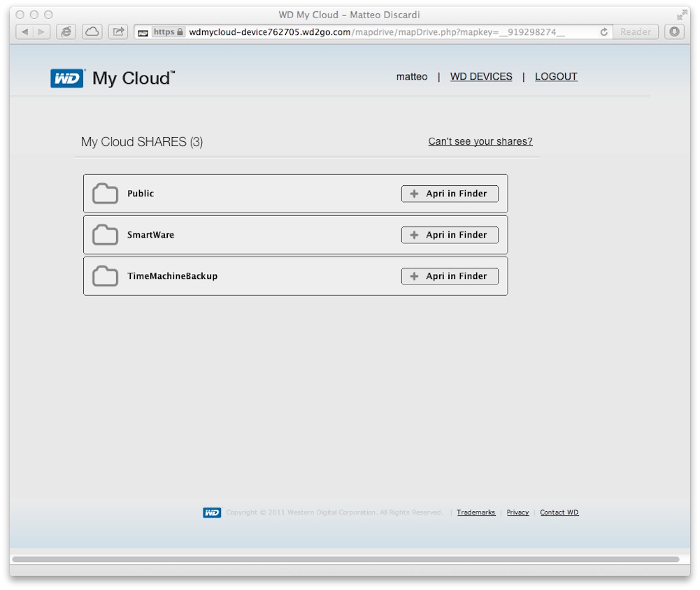Click the site favicon in the address bar

tap(143, 33)
